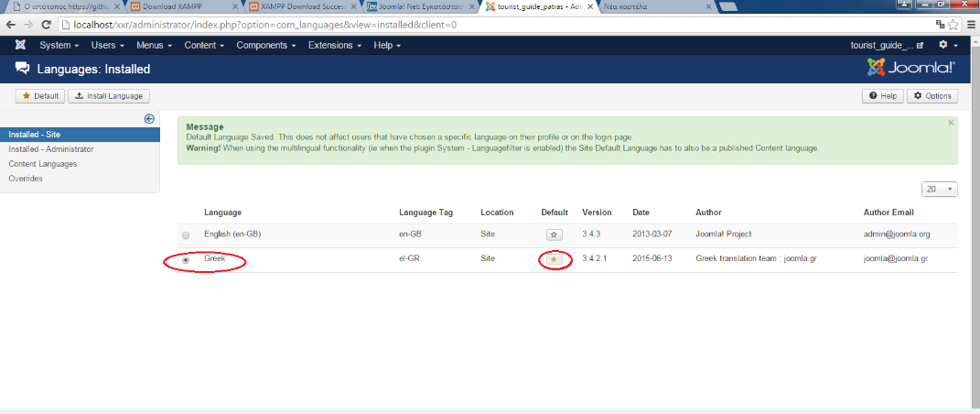The width and height of the screenshot is (980, 414).
Task: Reload the page with the refresh icon
Action: coord(46,25)
